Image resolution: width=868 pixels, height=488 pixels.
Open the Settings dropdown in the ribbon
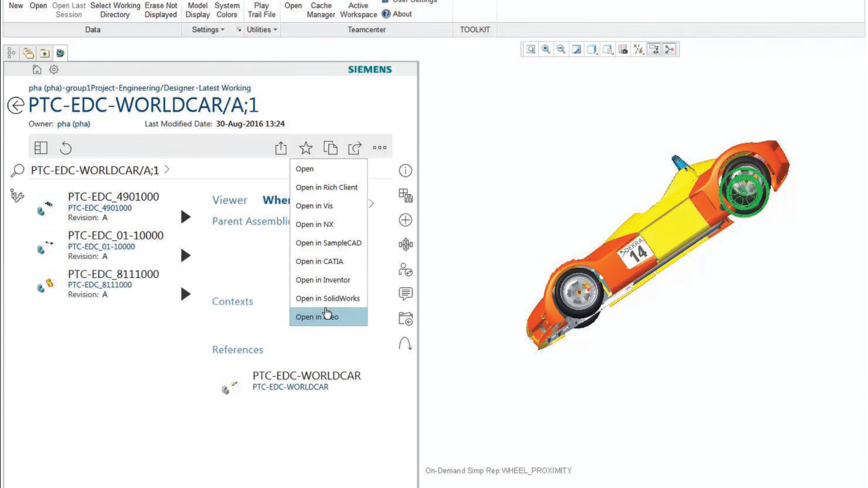[208, 29]
